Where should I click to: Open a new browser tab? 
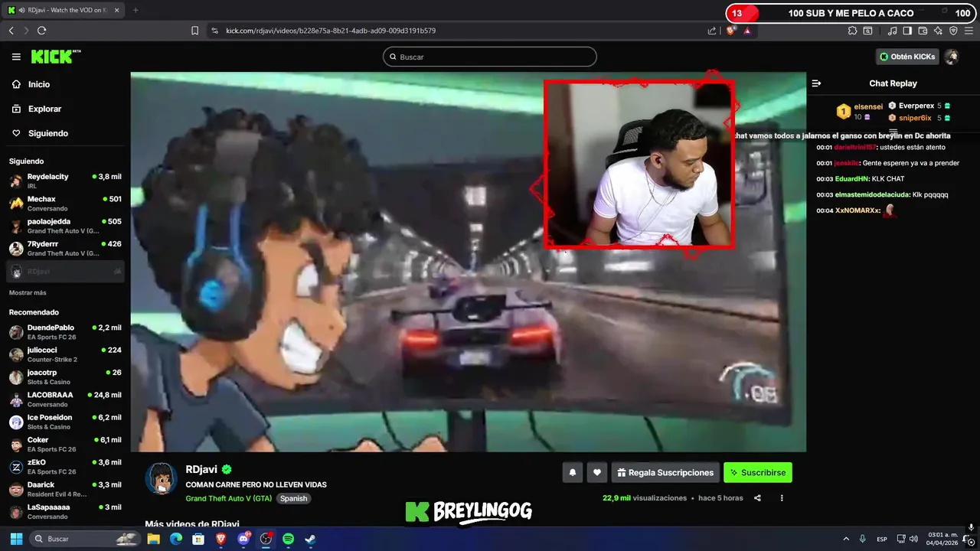136,10
